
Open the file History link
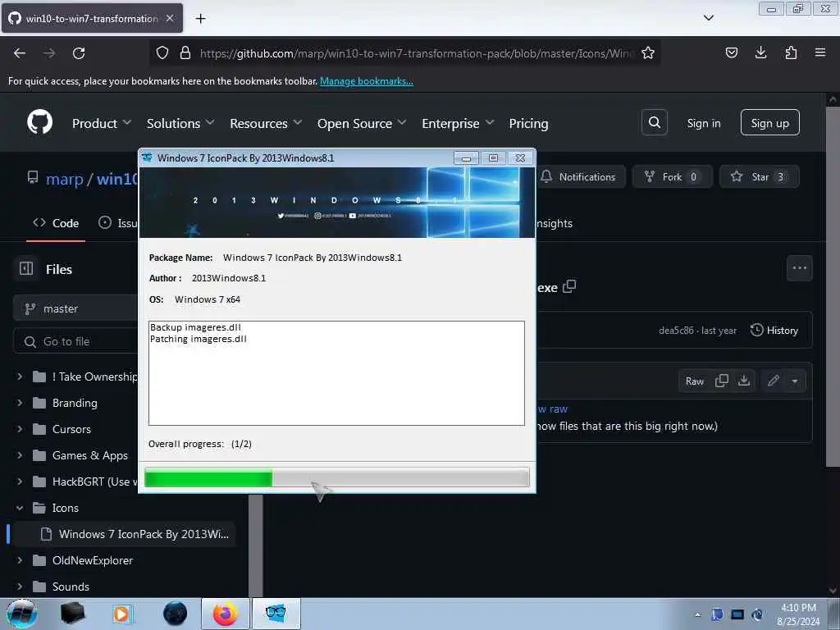774,330
